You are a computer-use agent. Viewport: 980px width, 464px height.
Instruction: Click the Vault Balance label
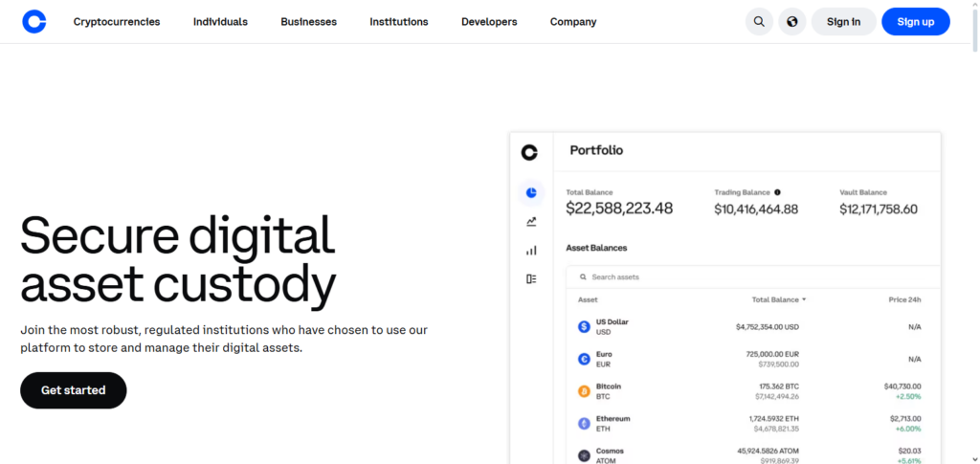pyautogui.click(x=863, y=192)
